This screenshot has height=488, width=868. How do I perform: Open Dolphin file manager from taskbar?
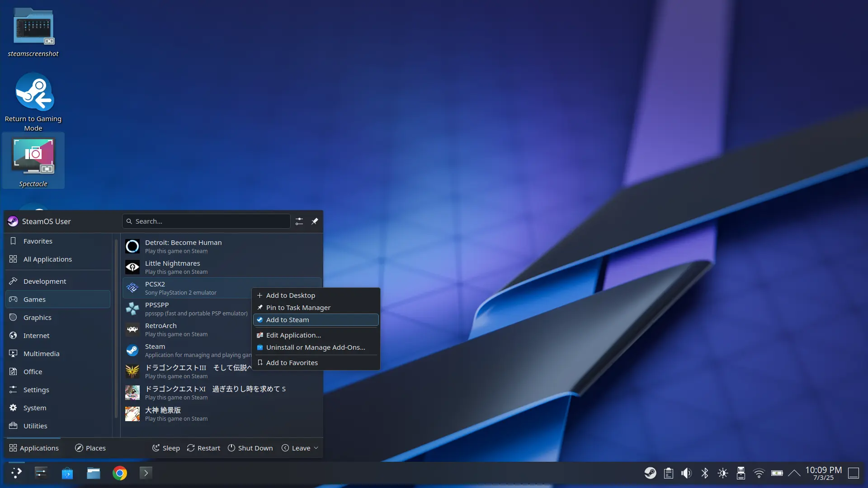pos(94,473)
